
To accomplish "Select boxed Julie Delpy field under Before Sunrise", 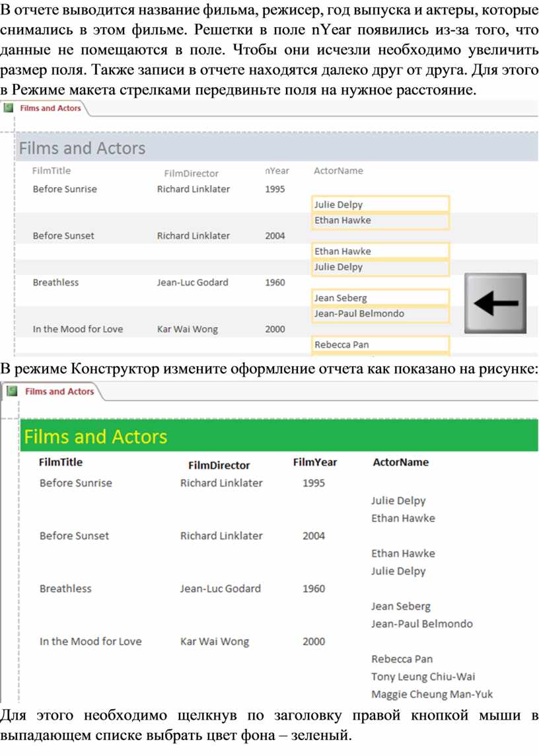I will [380, 204].
